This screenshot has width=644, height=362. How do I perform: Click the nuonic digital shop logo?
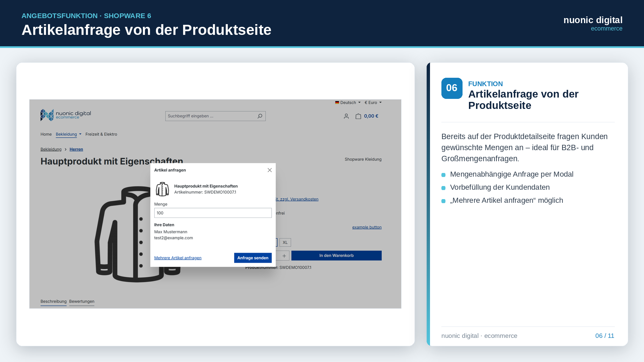coord(66,115)
